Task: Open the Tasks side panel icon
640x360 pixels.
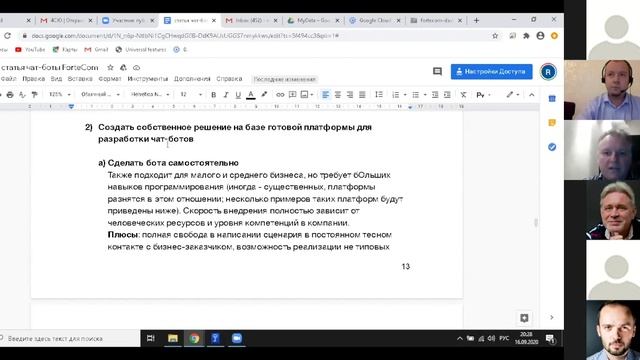Action: (x=552, y=147)
